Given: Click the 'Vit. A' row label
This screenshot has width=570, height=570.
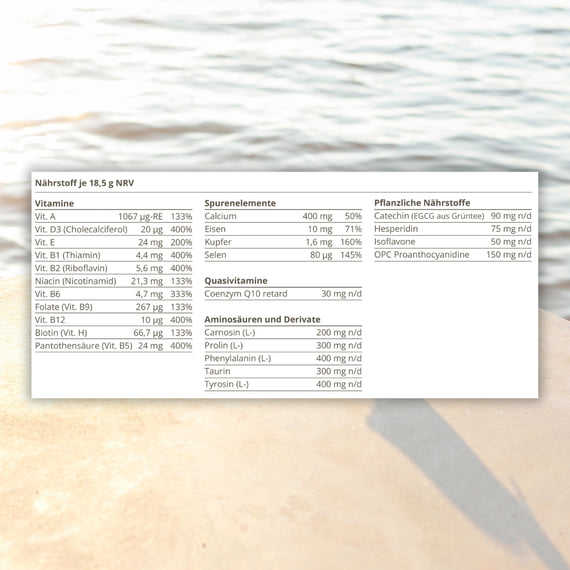Looking at the screenshot, I should tap(45, 217).
